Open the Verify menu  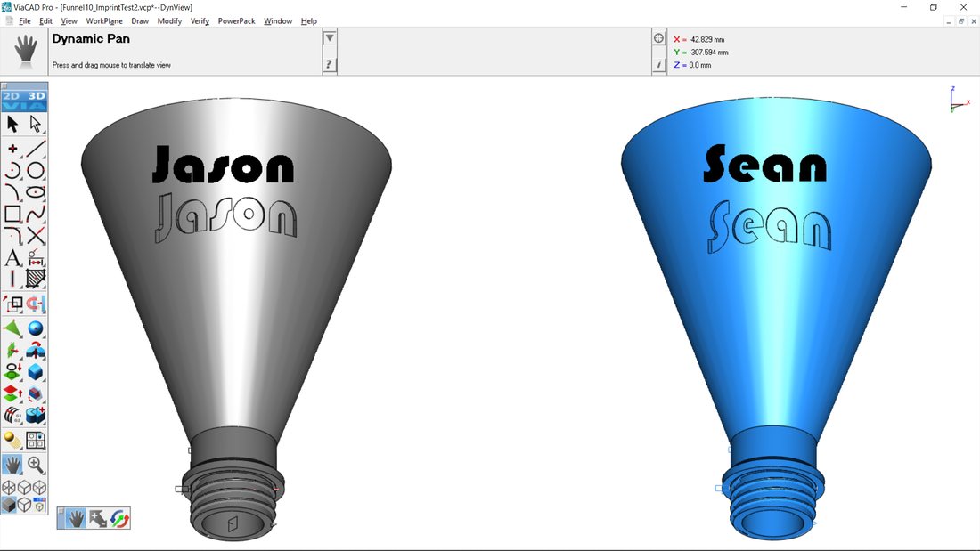coord(200,21)
